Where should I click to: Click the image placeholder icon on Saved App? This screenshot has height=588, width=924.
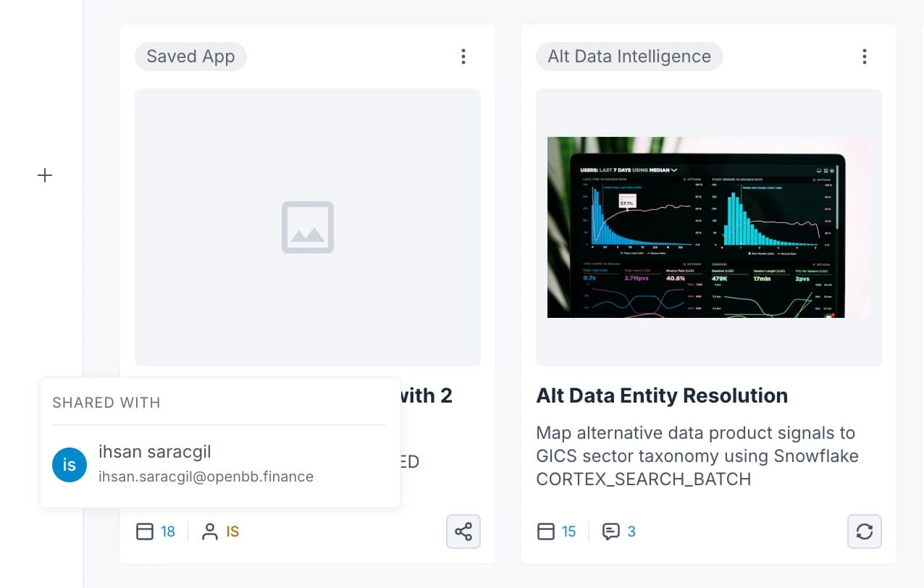pyautogui.click(x=307, y=227)
